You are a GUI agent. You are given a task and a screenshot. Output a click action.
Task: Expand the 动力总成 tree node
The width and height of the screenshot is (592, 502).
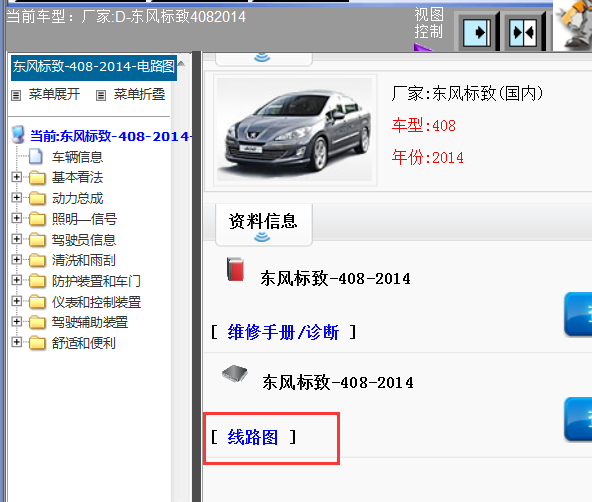click(x=16, y=197)
